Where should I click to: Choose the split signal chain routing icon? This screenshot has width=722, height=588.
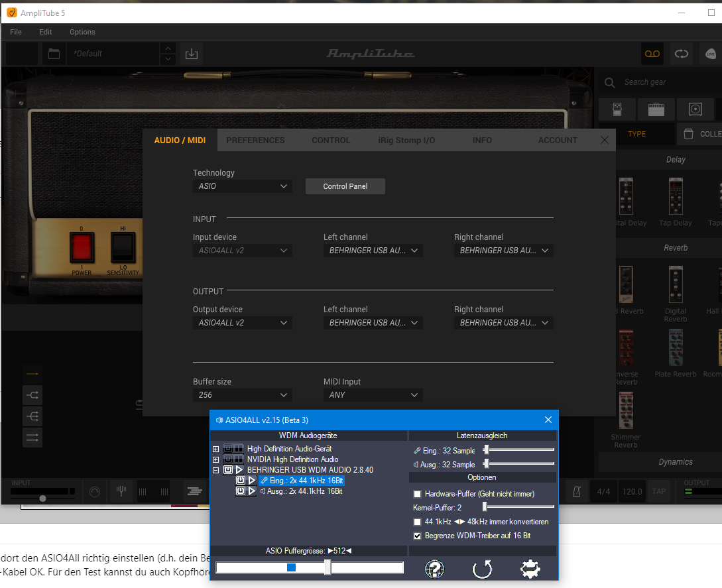[x=32, y=395]
